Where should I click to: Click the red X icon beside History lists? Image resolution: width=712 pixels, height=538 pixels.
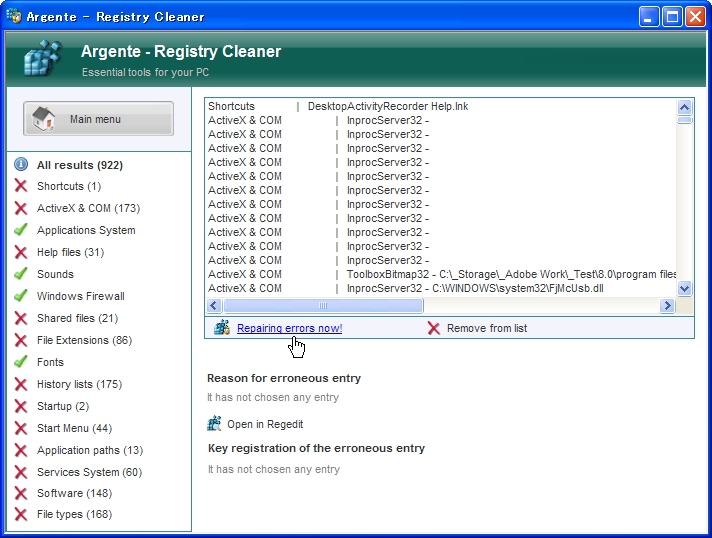coord(21,384)
